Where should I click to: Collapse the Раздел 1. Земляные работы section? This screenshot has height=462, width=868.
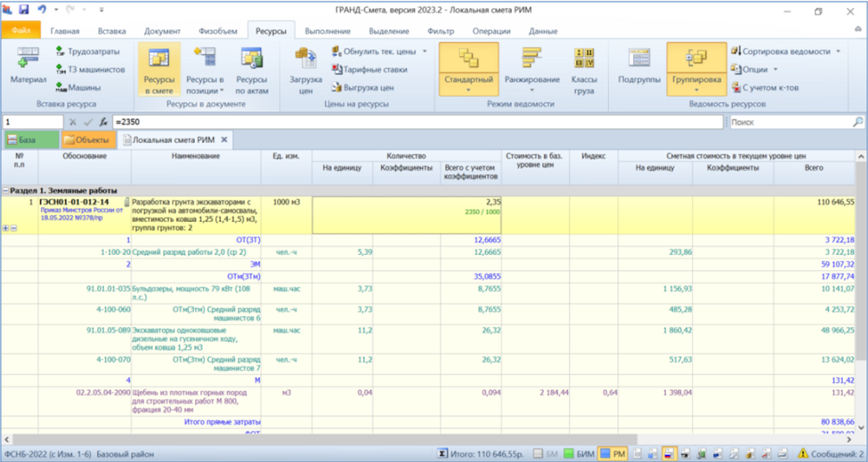coord(6,190)
